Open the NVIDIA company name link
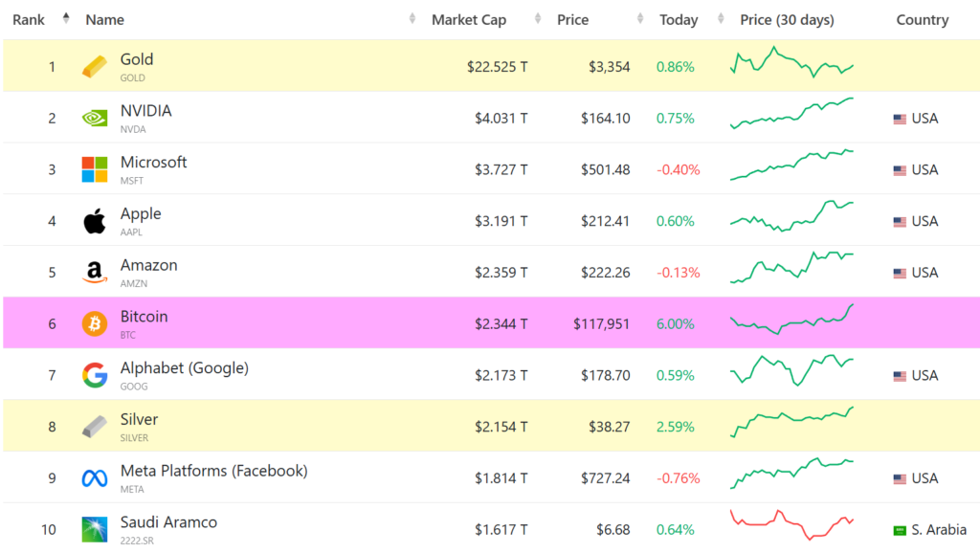The width and height of the screenshot is (980, 553). pyautogui.click(x=145, y=111)
